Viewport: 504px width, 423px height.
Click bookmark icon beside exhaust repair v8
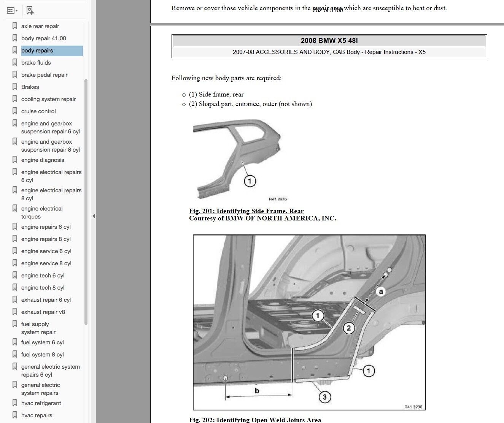[15, 312]
